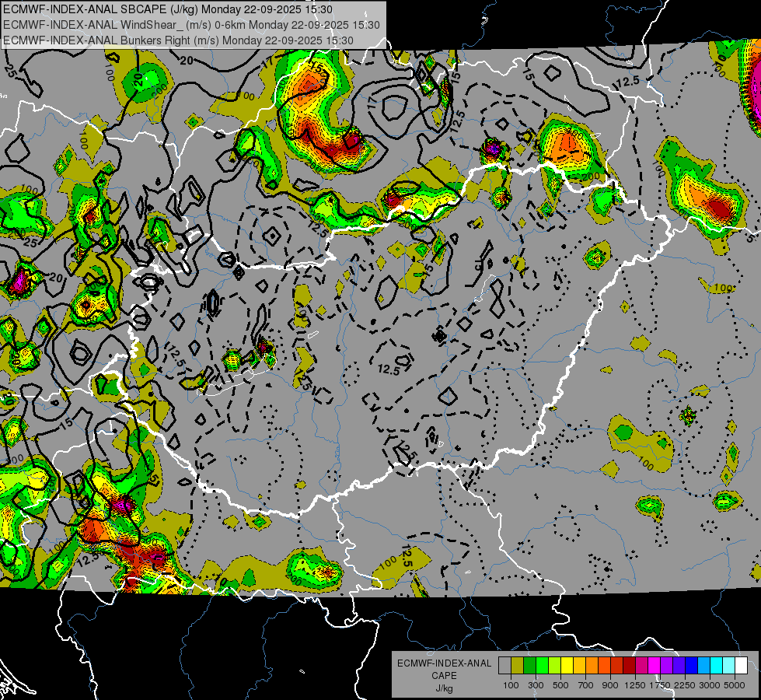Screen dimensions: 761x700
Task: Select the pure blue legend swatch after 2250
Action: click(x=692, y=665)
